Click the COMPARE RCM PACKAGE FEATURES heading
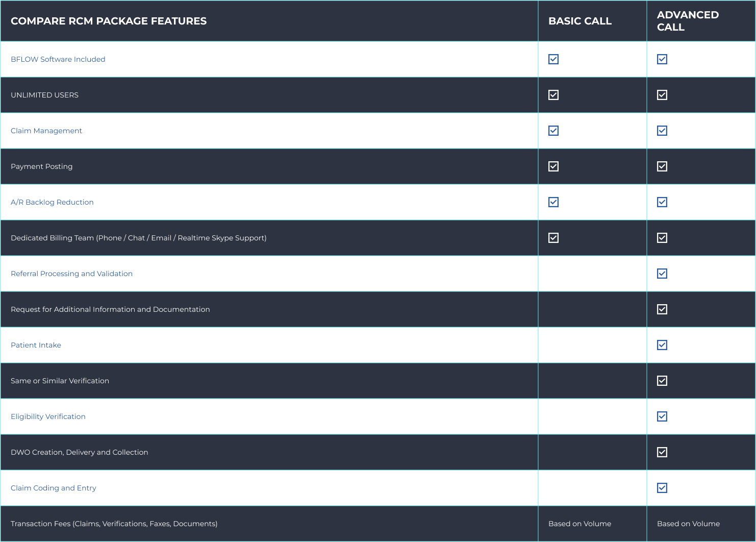This screenshot has width=756, height=542. tap(109, 21)
